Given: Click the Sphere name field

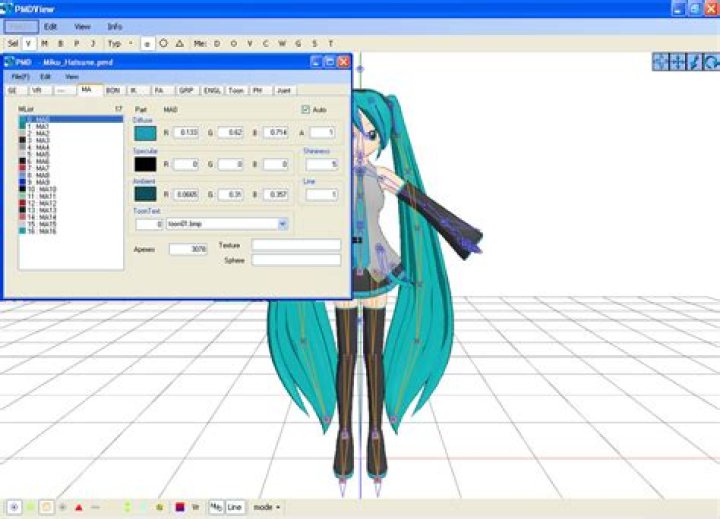Looking at the screenshot, I should [x=296, y=260].
